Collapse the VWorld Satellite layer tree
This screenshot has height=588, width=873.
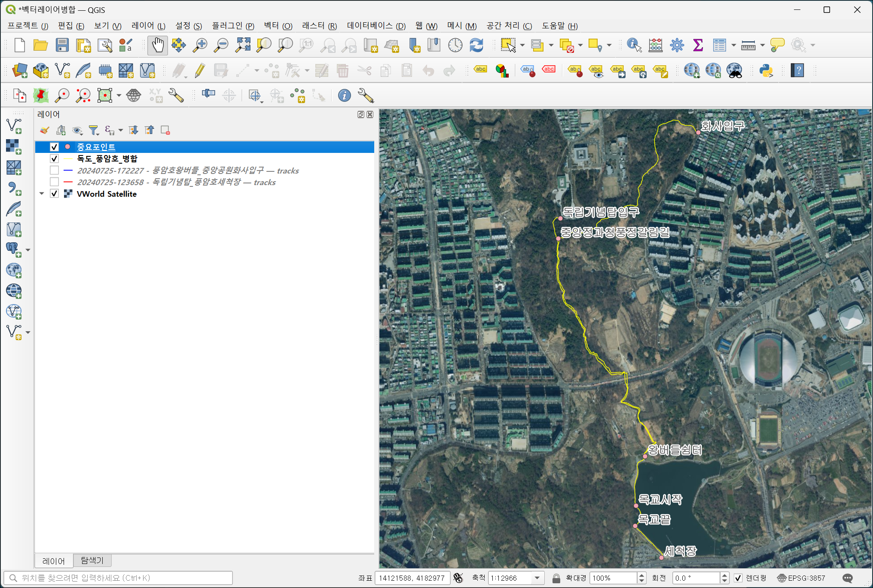point(42,194)
